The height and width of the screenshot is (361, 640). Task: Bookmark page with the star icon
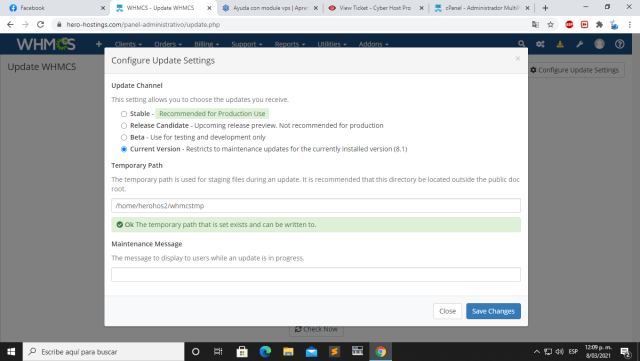coord(550,25)
